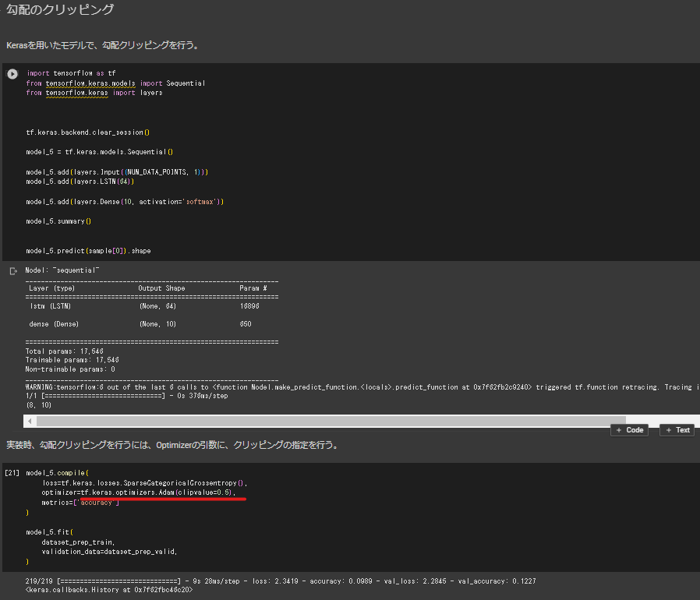The height and width of the screenshot is (600, 700).
Task: Click the Kerasを用いたモデルで text cell
Action: (x=101, y=45)
